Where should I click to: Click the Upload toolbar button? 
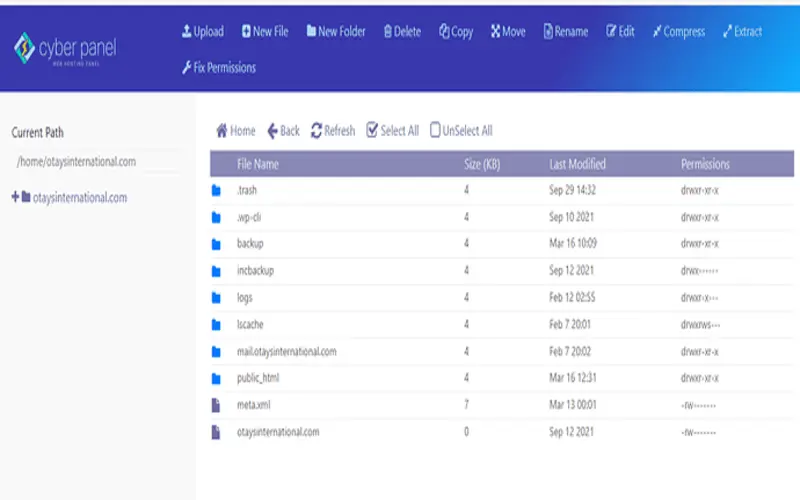[203, 32]
